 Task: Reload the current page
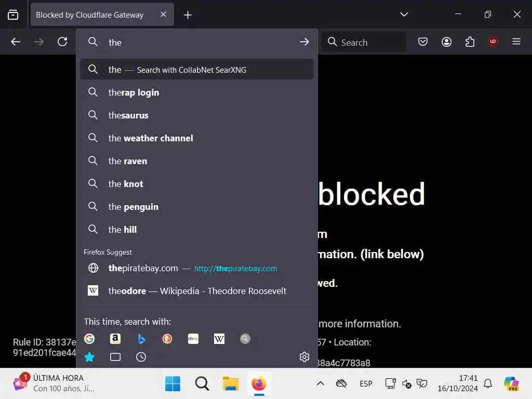(62, 42)
